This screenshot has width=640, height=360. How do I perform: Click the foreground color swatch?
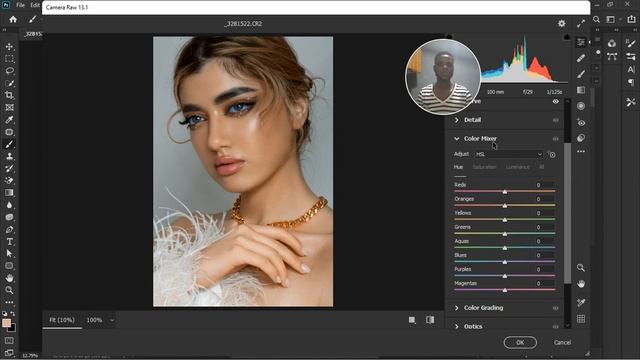(6, 323)
